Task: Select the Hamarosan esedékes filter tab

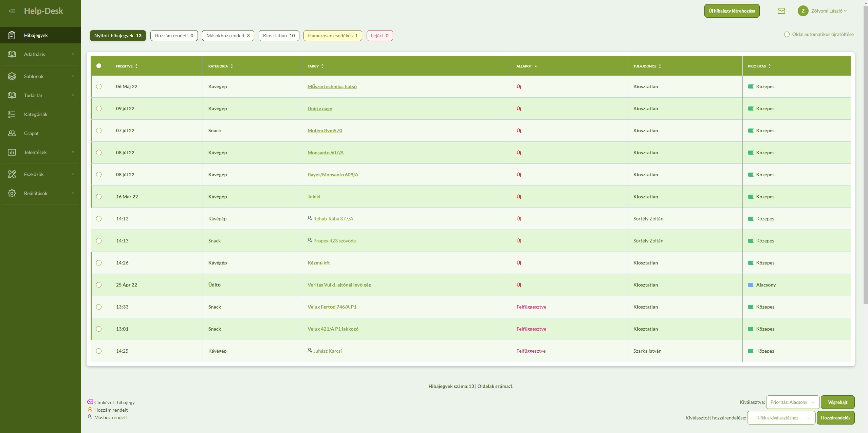Action: [x=332, y=36]
